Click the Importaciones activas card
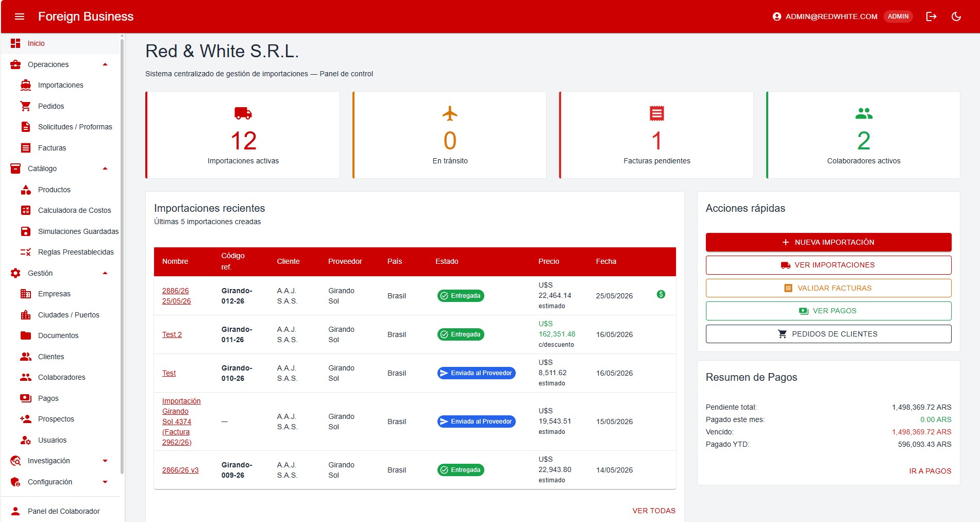The width and height of the screenshot is (980, 522). 243,135
